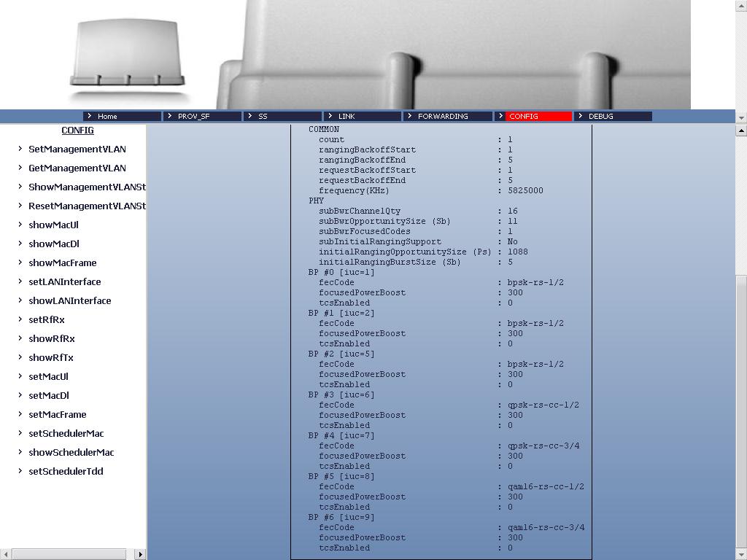Image resolution: width=747 pixels, height=560 pixels.
Task: Click the BP #6 [iuc=9] heading
Action: point(341,518)
